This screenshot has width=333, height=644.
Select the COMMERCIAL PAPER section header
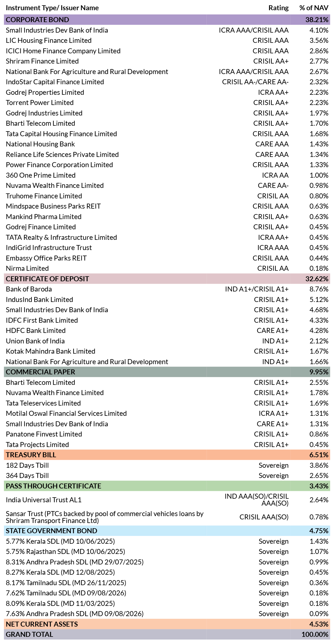(x=167, y=372)
